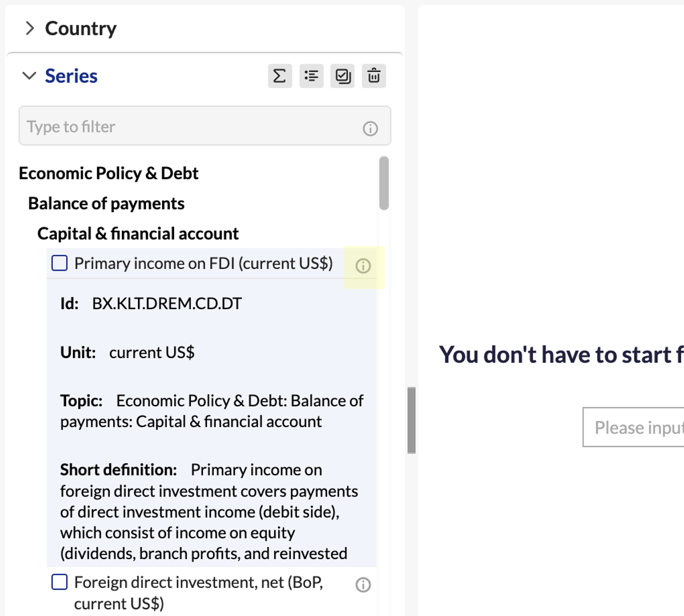Expand the Country section
This screenshot has height=616, width=684.
point(30,28)
